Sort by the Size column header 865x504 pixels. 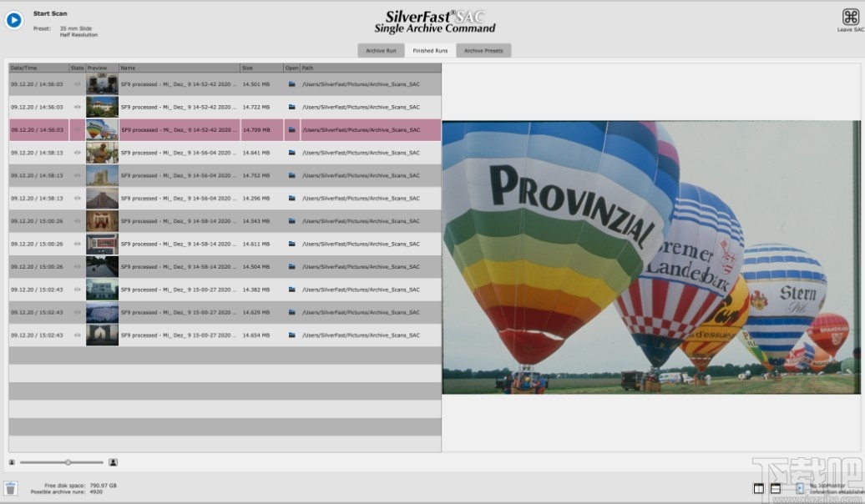[x=262, y=68]
